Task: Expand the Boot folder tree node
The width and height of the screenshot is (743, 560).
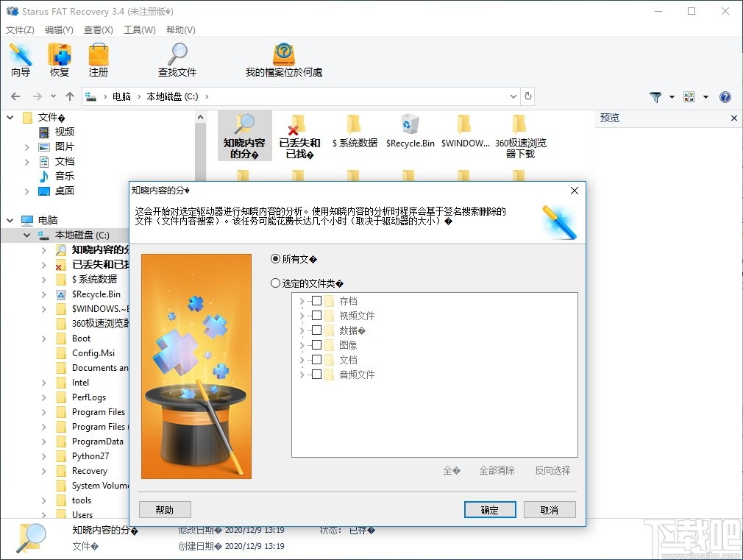Action: pyautogui.click(x=43, y=339)
